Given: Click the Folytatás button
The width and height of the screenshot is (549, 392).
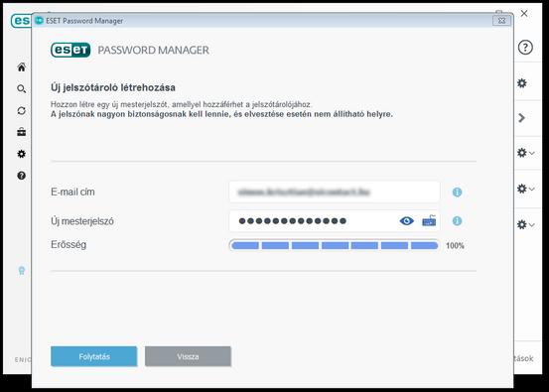Looking at the screenshot, I should (94, 356).
